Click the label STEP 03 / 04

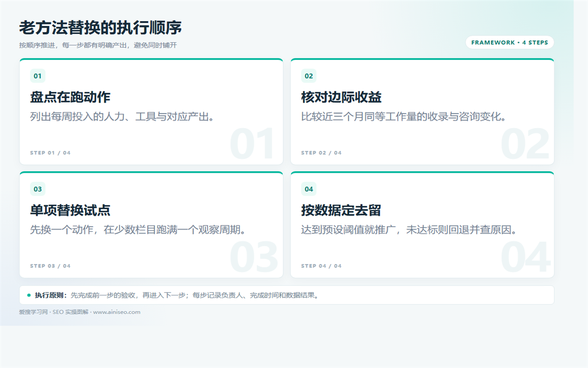coord(50,266)
